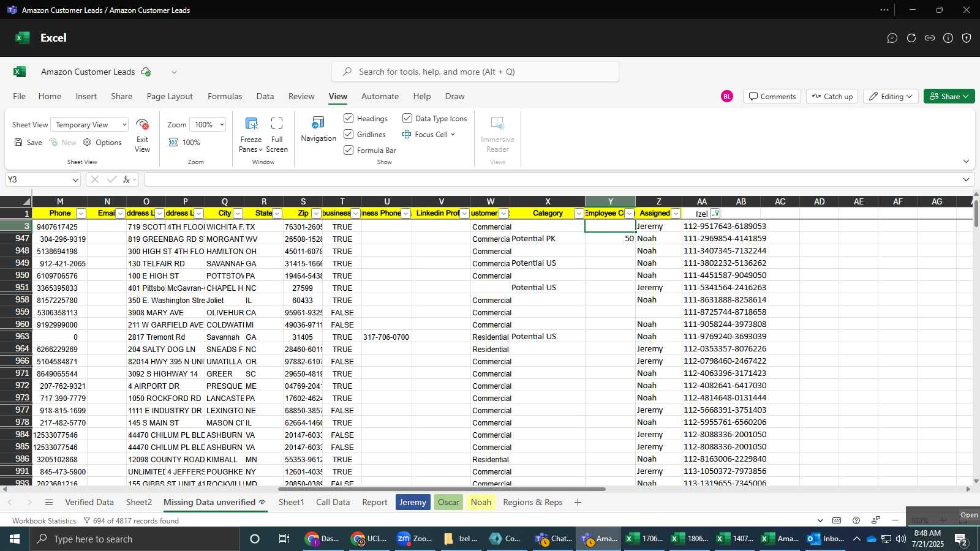The image size is (980, 551).
Task: Open Outlook Inbox from the taskbar
Action: (x=825, y=539)
